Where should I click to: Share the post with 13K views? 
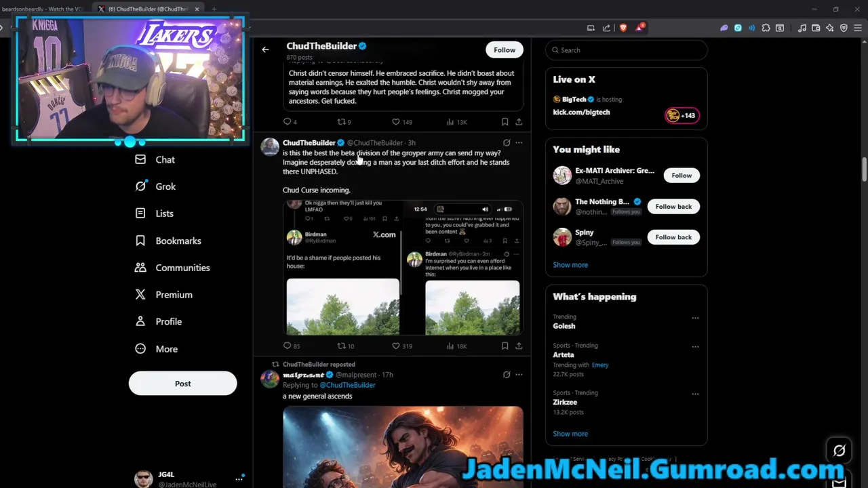pyautogui.click(x=519, y=122)
